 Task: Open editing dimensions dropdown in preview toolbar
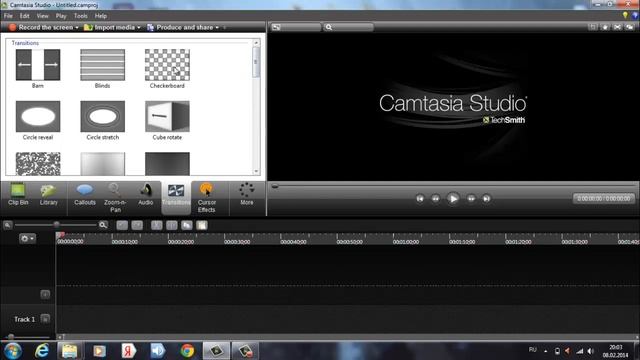coord(296,27)
